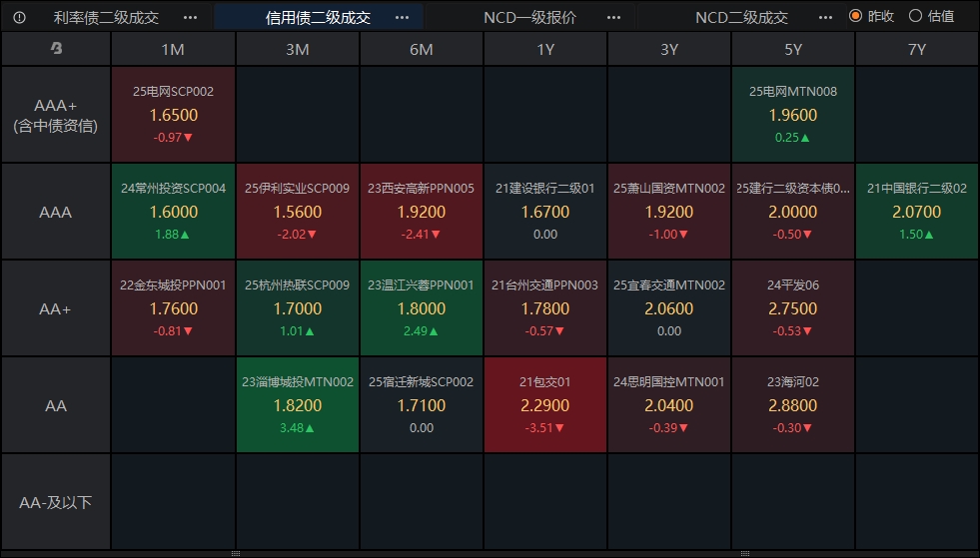980x558 pixels.
Task: Click the 25杭州热联SCP009 bond name
Action: point(298,284)
